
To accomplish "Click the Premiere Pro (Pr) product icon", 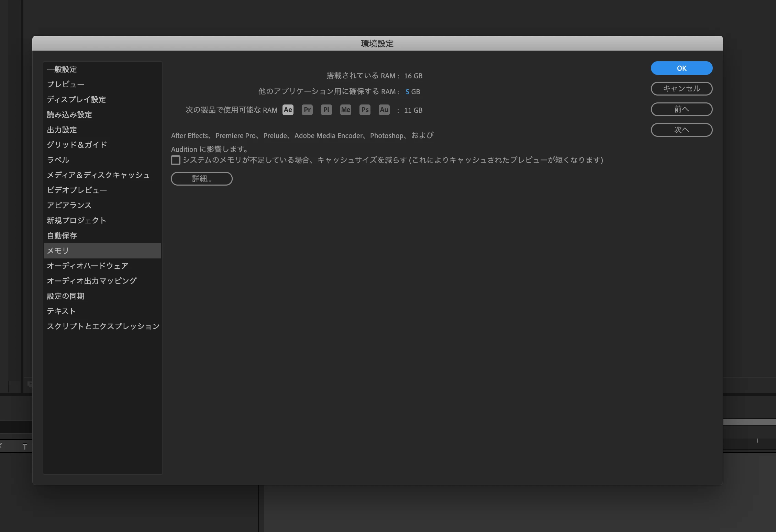I will pos(307,110).
